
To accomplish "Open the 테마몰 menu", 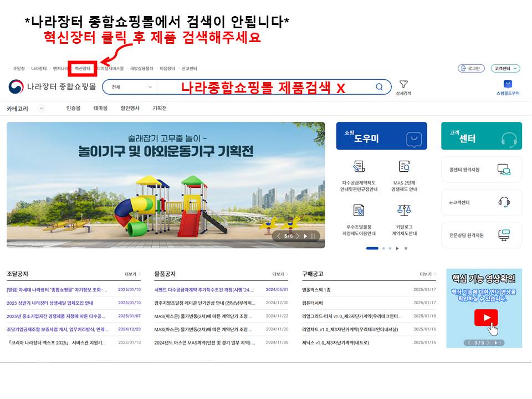I will click(100, 108).
